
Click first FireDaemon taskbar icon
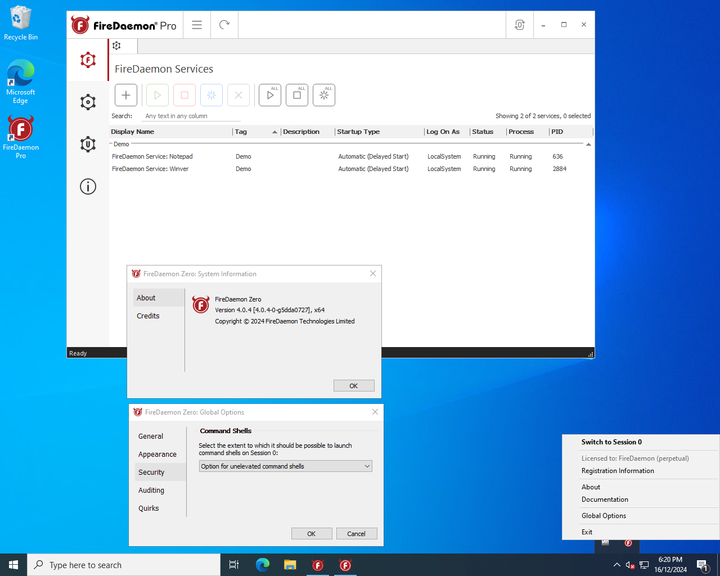coord(317,565)
